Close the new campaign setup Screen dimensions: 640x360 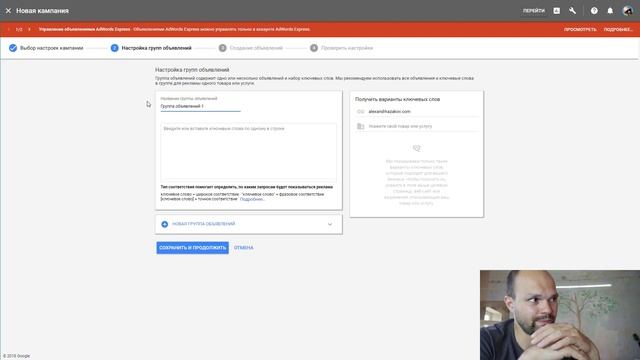pyautogui.click(x=8, y=11)
